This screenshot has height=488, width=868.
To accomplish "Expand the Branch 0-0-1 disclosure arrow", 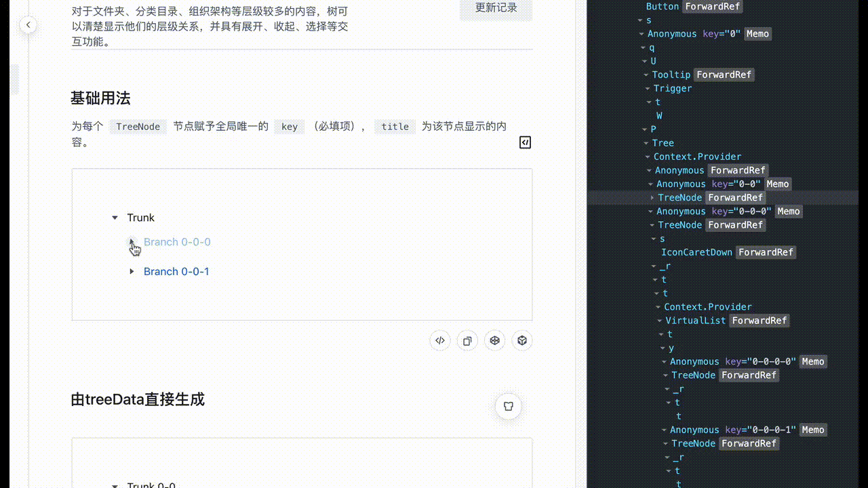I will coord(131,271).
